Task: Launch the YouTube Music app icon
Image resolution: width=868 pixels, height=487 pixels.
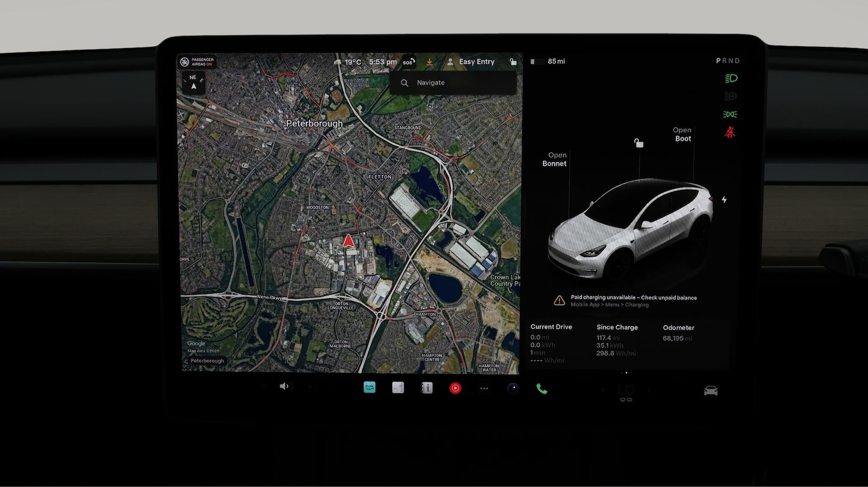Action: pos(455,389)
